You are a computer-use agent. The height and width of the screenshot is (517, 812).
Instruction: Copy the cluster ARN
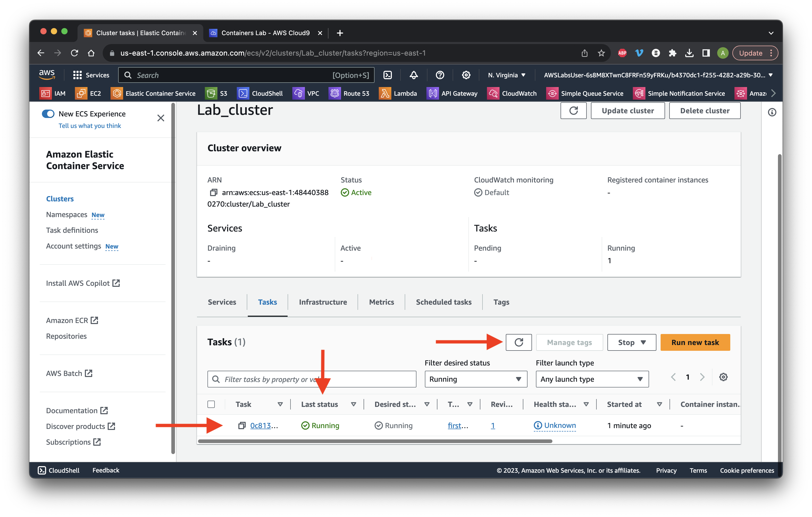pyautogui.click(x=213, y=192)
